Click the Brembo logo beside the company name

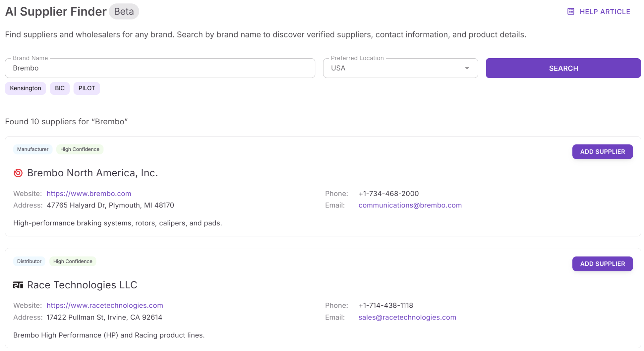18,173
